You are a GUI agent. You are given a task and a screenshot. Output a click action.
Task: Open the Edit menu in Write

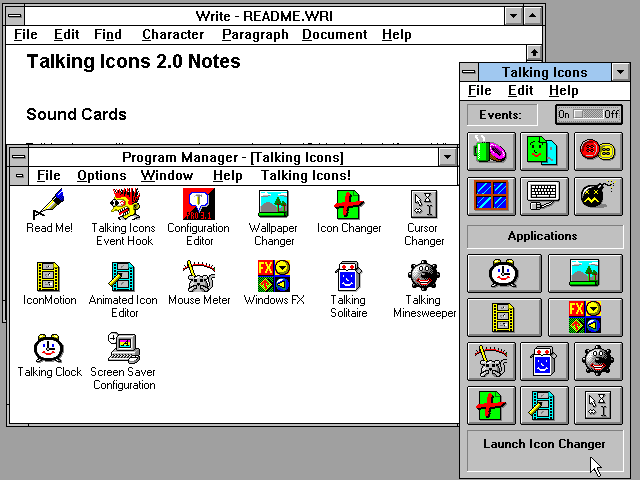coord(66,35)
